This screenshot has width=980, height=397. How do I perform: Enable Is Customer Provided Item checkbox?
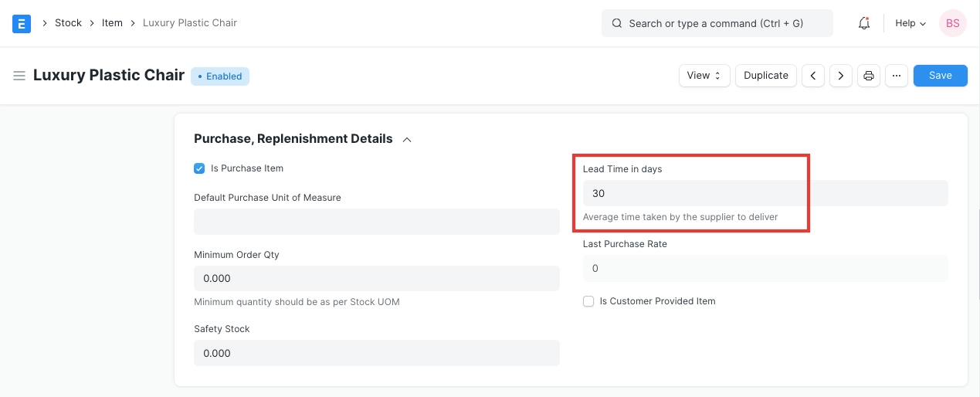(x=588, y=301)
